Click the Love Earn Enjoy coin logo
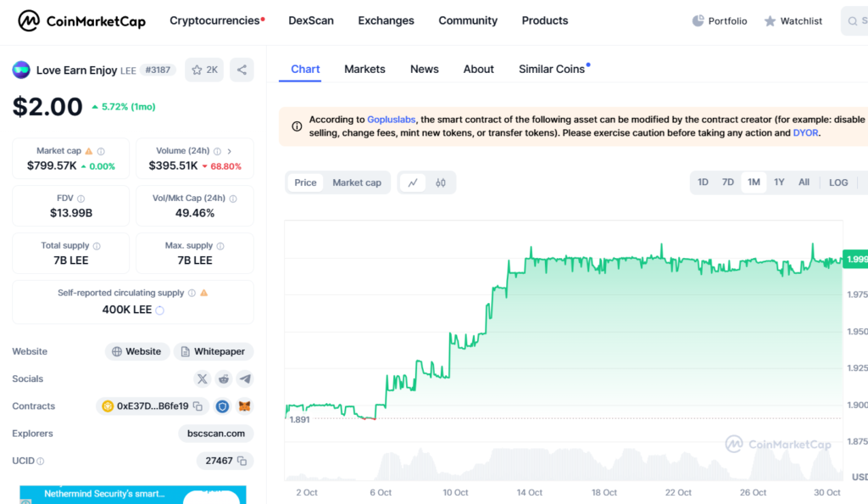The height and width of the screenshot is (504, 868). [21, 70]
